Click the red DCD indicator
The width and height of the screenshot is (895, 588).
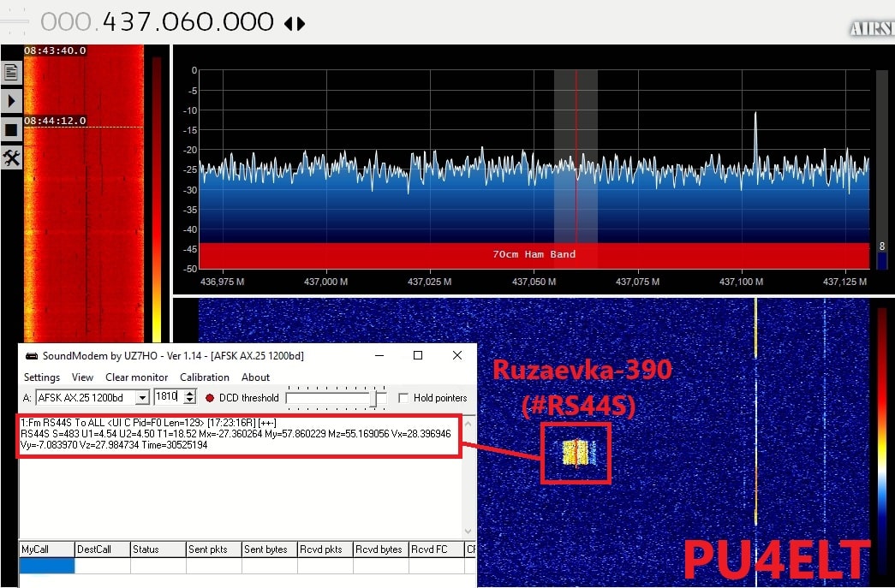coord(210,398)
